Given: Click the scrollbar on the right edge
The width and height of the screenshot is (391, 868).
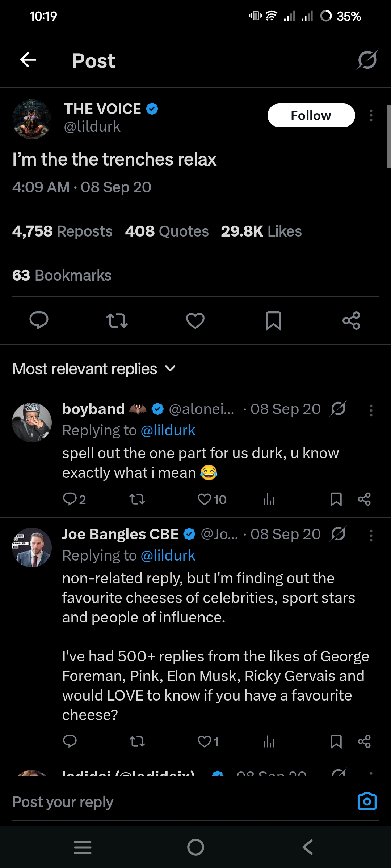Looking at the screenshot, I should tap(388, 137).
